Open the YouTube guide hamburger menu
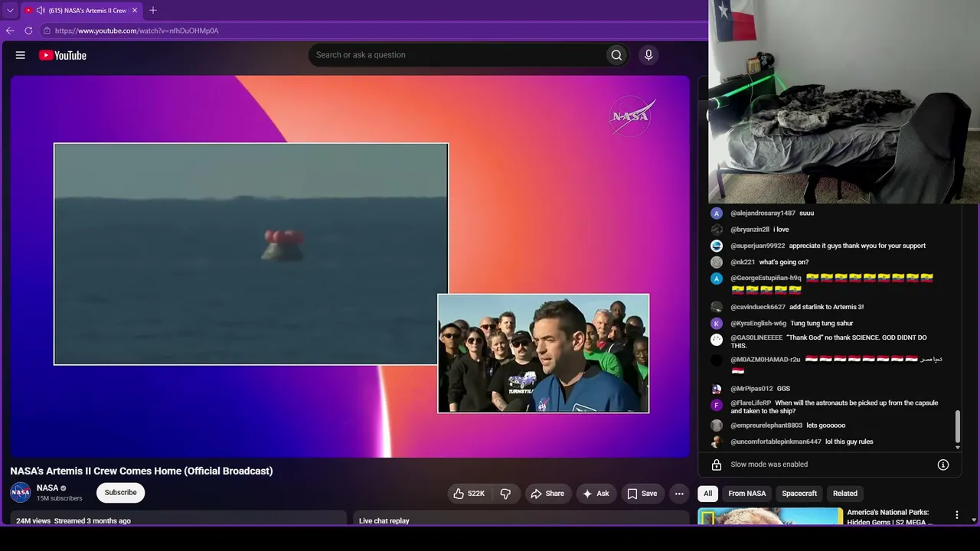 point(21,55)
